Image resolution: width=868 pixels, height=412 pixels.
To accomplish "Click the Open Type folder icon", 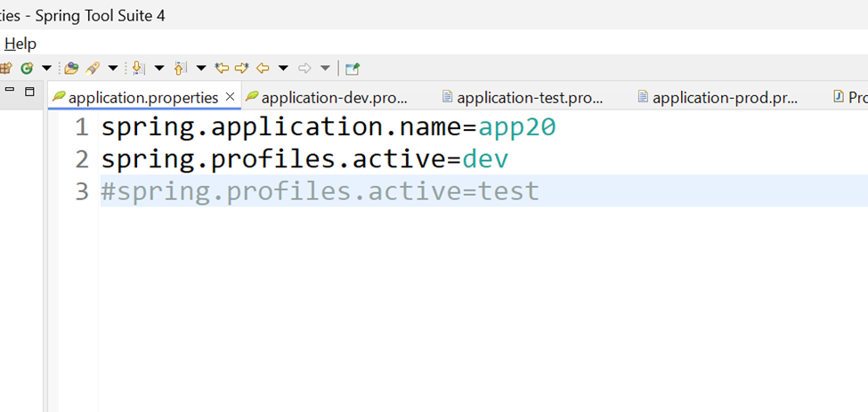I will pyautogui.click(x=71, y=69).
